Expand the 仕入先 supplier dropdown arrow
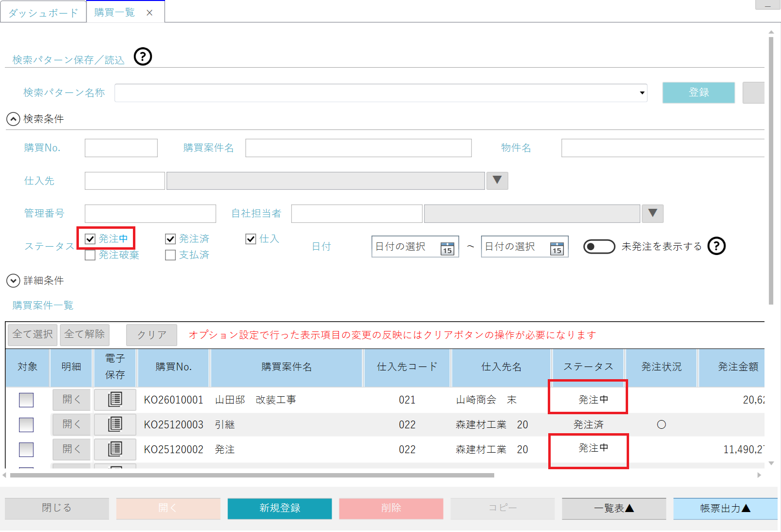 point(497,181)
